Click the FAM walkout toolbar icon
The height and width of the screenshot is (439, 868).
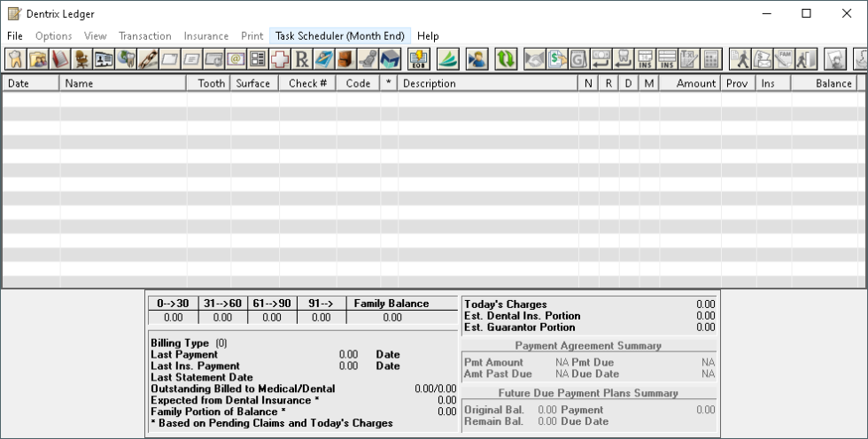(x=783, y=59)
